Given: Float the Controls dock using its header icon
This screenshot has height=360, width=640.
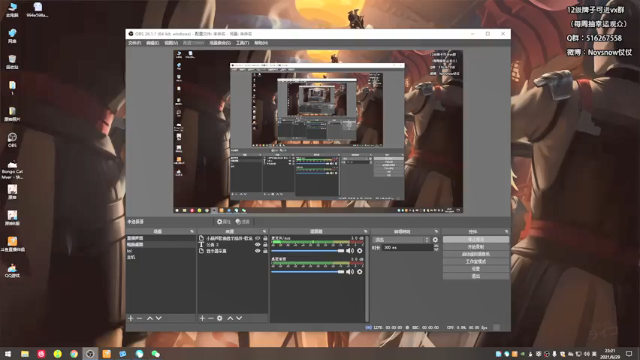Looking at the screenshot, I should click(507, 231).
